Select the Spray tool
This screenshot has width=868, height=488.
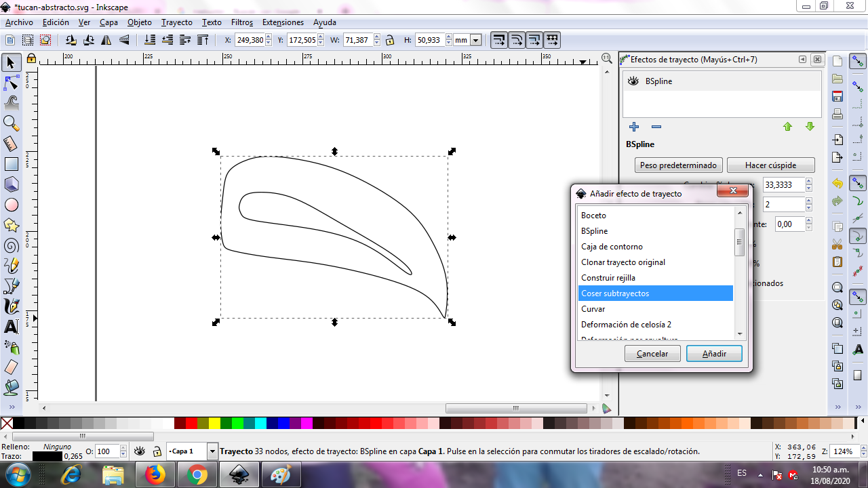[x=11, y=347]
